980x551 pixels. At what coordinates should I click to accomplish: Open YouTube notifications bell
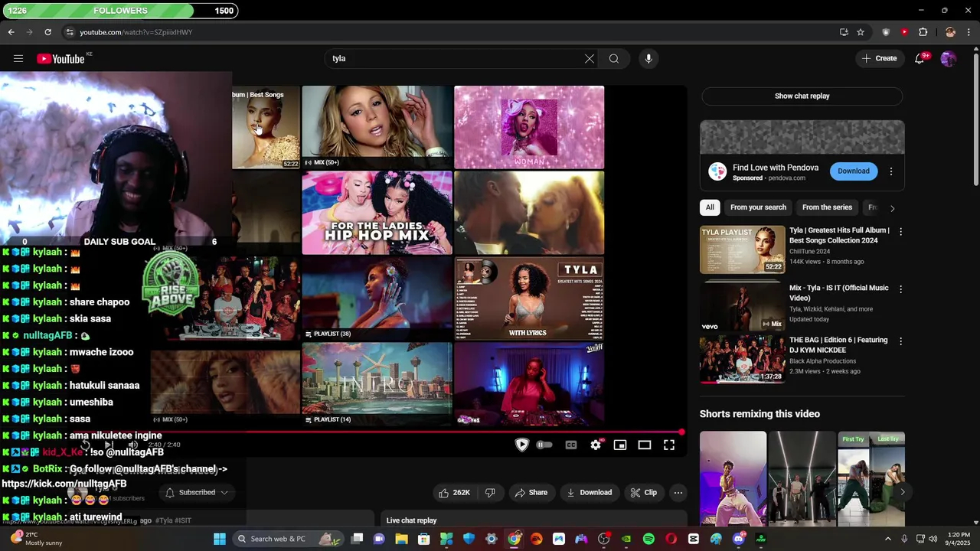point(920,58)
